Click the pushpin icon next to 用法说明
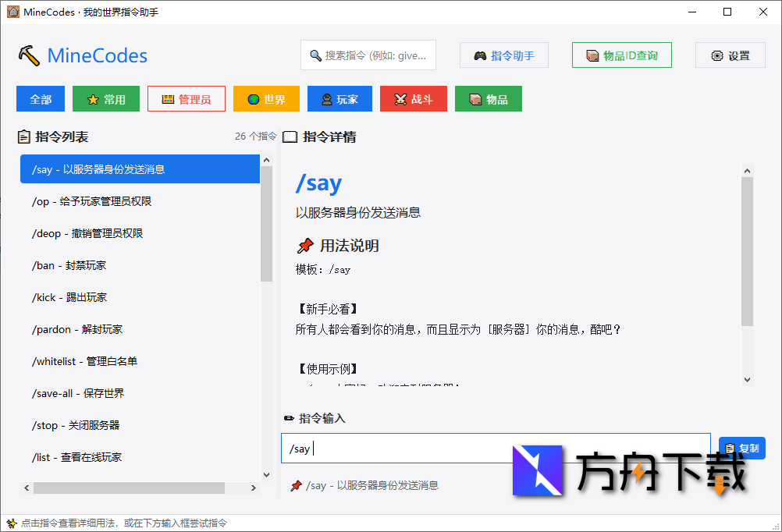782x532 pixels. (305, 245)
